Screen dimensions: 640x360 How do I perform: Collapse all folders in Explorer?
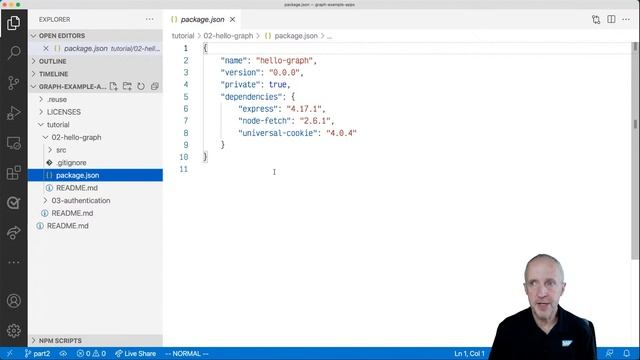click(x=155, y=87)
